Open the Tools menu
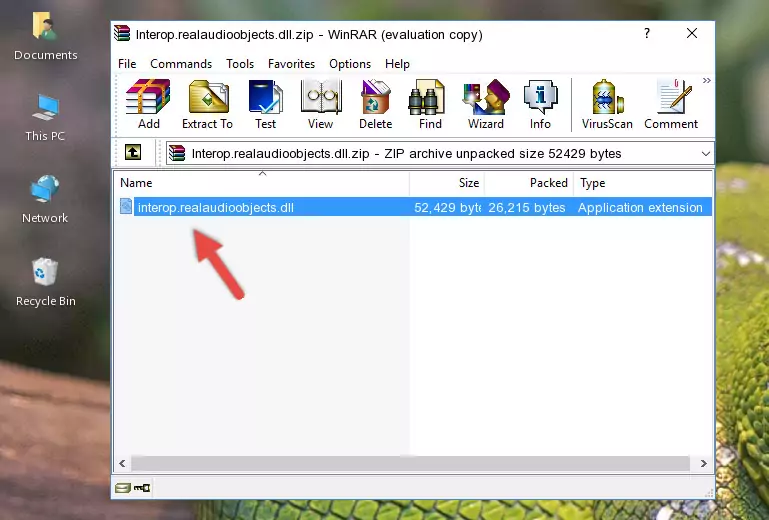 tap(240, 64)
